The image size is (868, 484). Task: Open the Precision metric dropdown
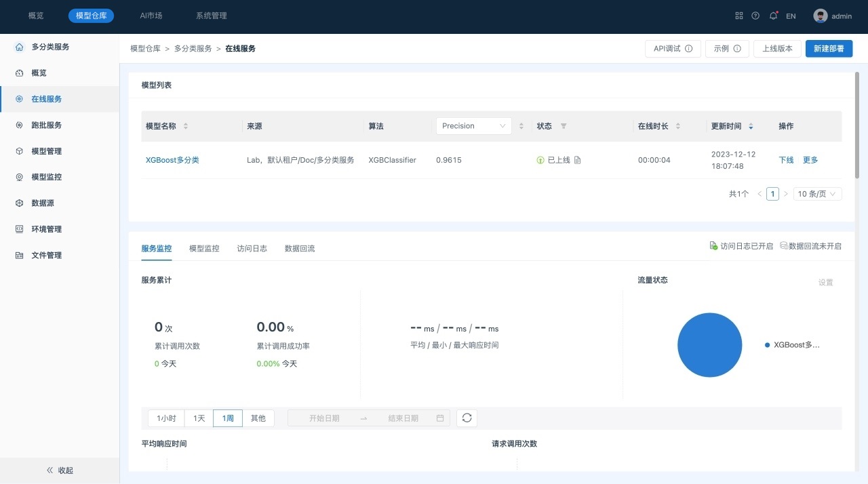[x=473, y=126]
